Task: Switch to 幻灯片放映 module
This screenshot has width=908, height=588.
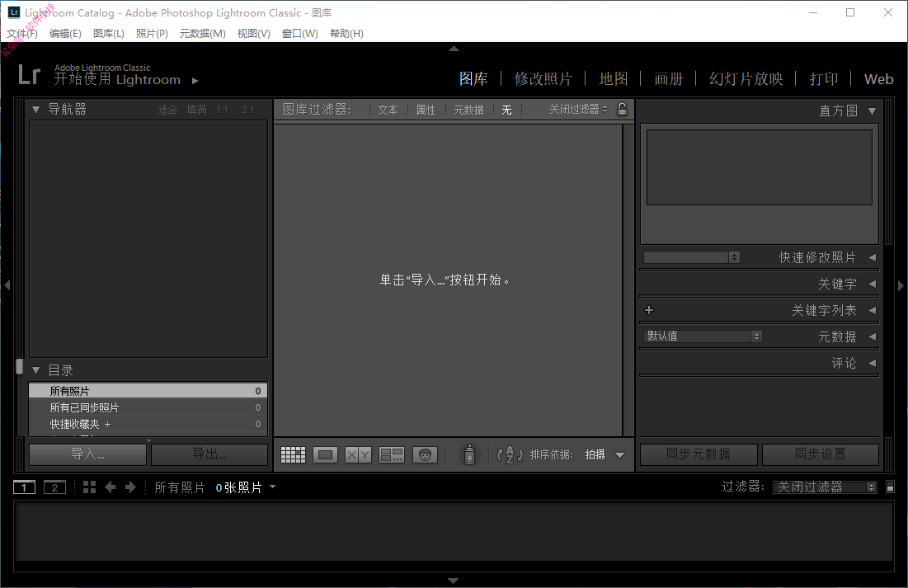Action: coord(746,79)
